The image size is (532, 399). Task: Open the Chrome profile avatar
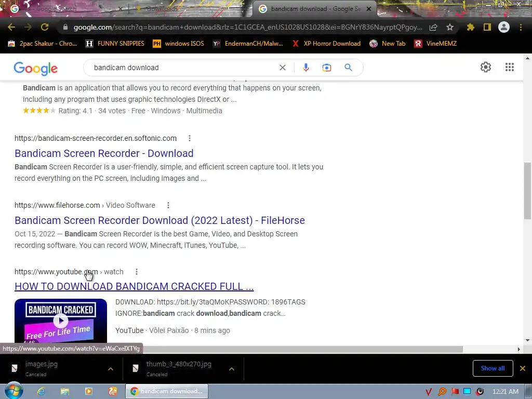tap(504, 27)
